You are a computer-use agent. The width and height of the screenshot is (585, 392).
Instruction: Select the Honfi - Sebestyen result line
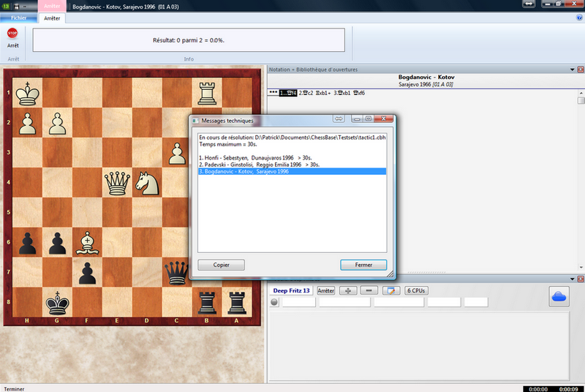255,158
